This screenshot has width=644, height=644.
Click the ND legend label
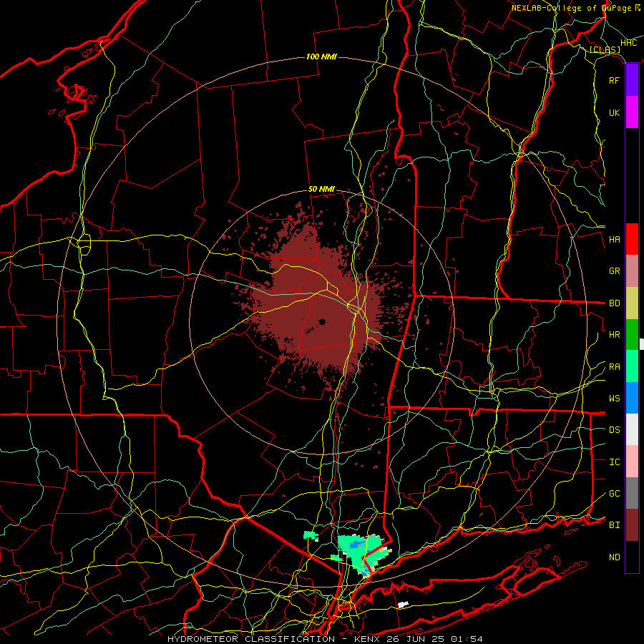[x=614, y=557]
